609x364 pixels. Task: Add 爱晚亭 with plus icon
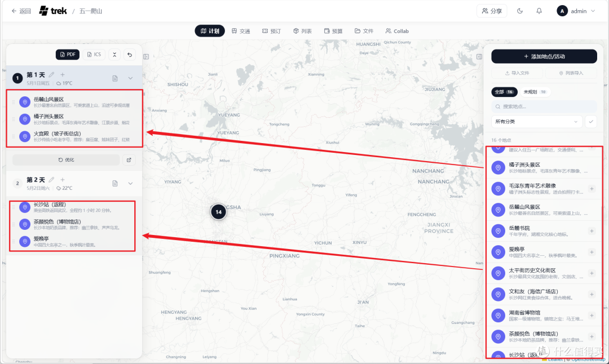click(592, 252)
